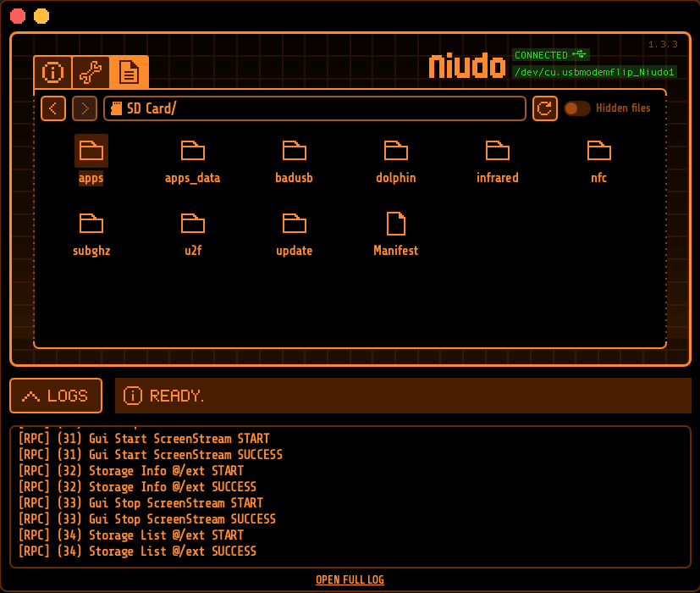The image size is (700, 593).
Task: Open the apps_data folder
Action: click(193, 161)
